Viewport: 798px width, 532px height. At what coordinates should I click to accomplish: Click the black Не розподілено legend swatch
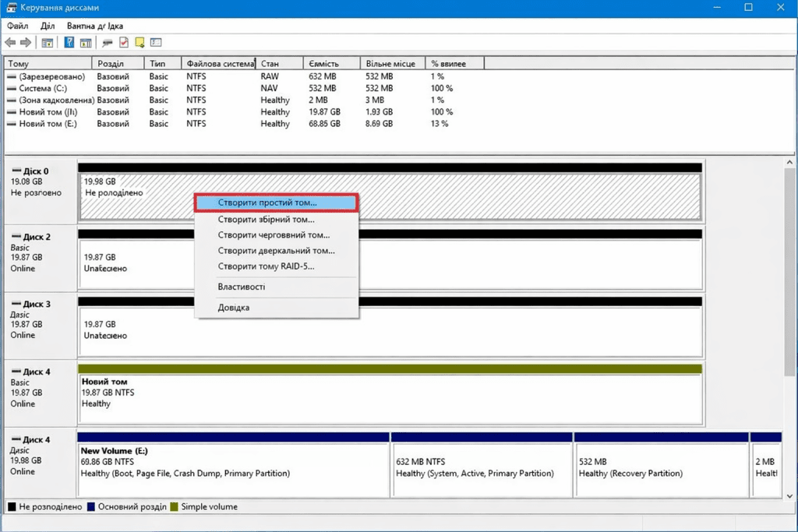click(x=12, y=507)
